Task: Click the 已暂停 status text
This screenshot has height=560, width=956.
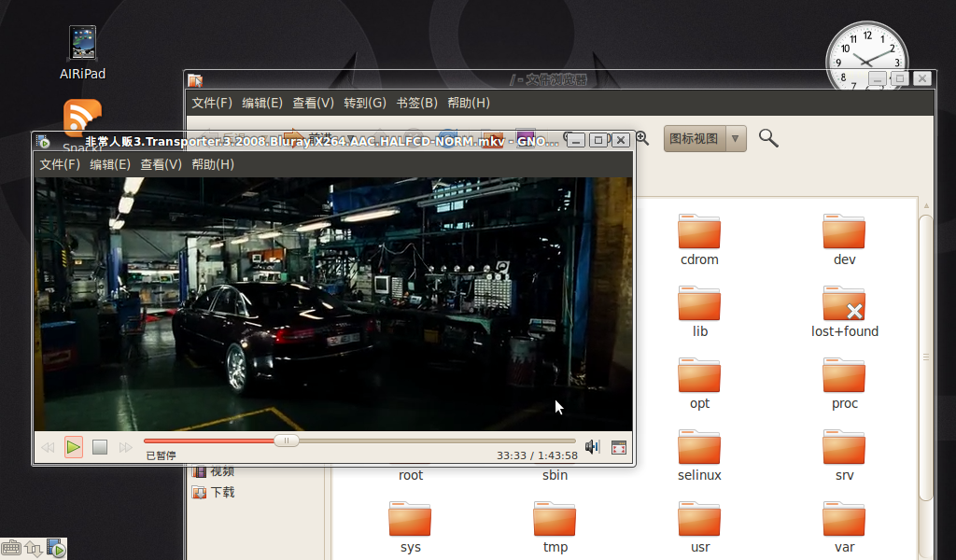Action: tap(161, 455)
